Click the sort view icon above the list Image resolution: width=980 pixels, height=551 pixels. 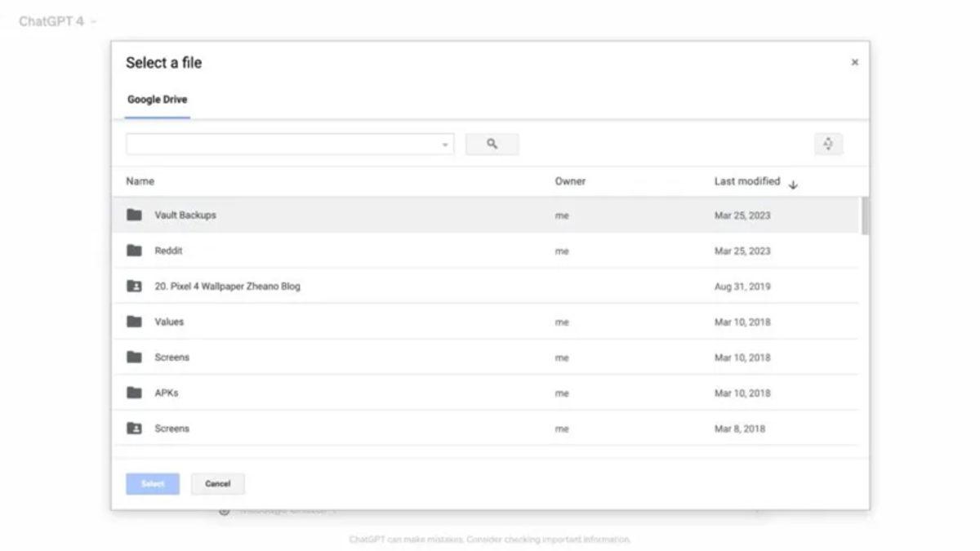click(x=828, y=144)
